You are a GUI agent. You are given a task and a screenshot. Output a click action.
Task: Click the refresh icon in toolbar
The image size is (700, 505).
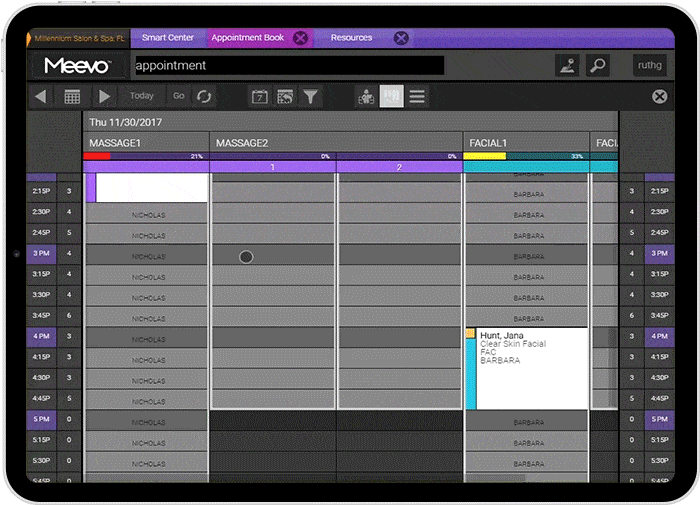[x=204, y=96]
